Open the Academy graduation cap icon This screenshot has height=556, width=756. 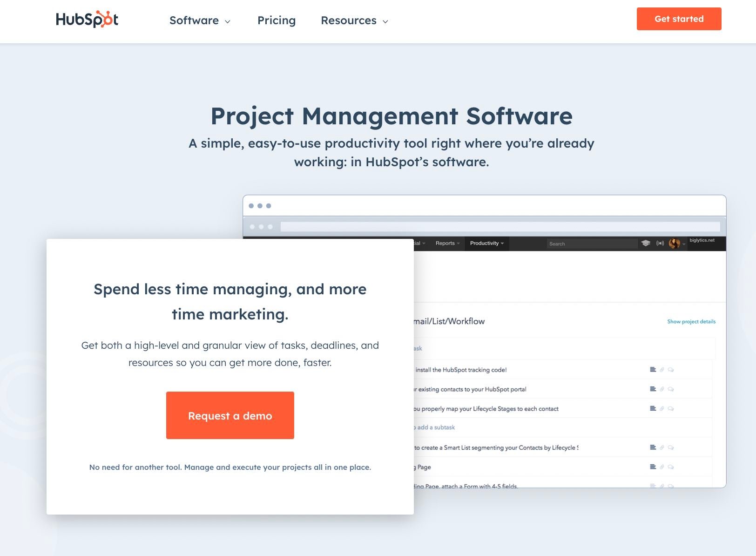(646, 243)
